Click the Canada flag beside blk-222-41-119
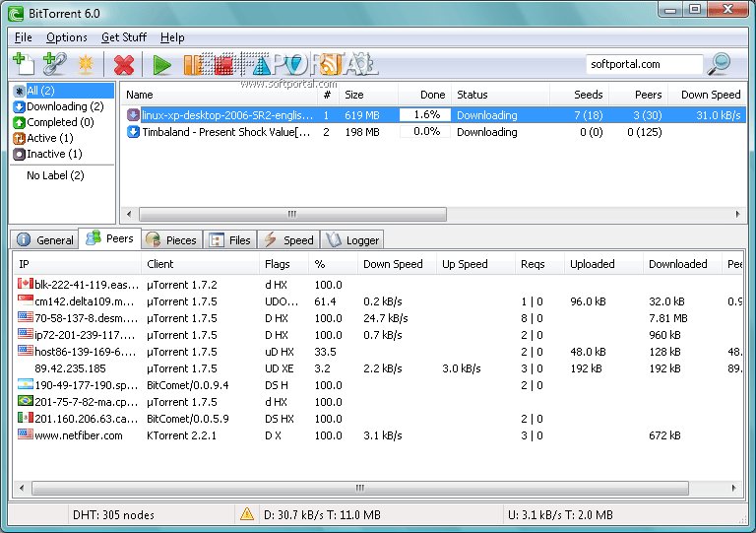 [x=26, y=284]
